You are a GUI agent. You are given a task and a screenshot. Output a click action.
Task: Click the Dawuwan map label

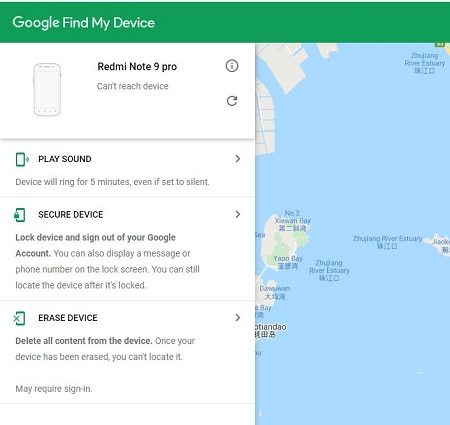[x=275, y=292]
